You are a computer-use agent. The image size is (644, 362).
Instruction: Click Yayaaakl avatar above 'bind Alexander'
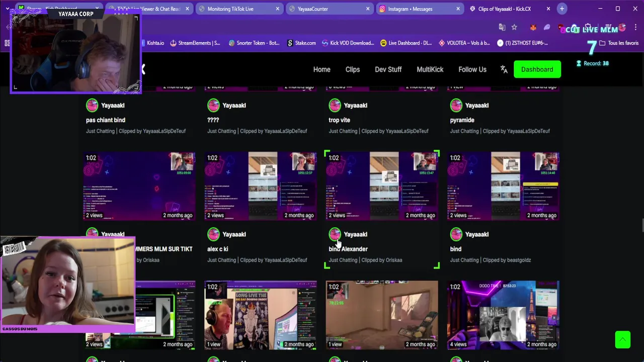pos(335,234)
